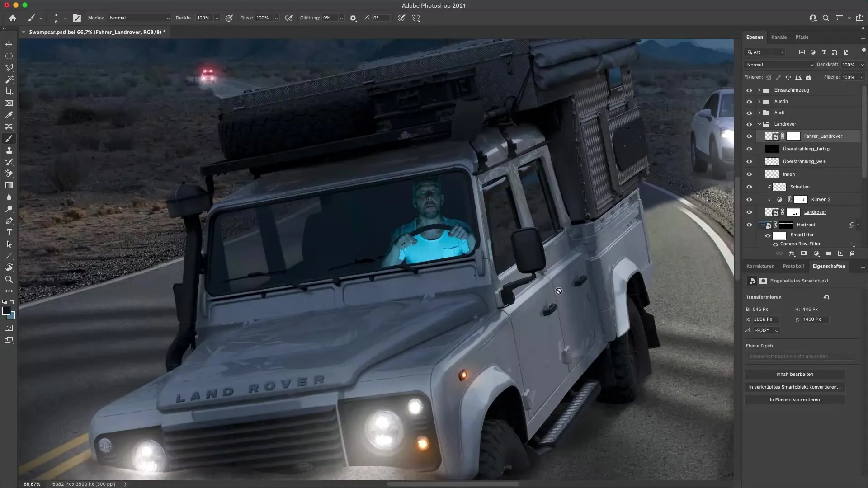The image size is (868, 488).
Task: Click the delete layer trash icon
Action: click(852, 254)
